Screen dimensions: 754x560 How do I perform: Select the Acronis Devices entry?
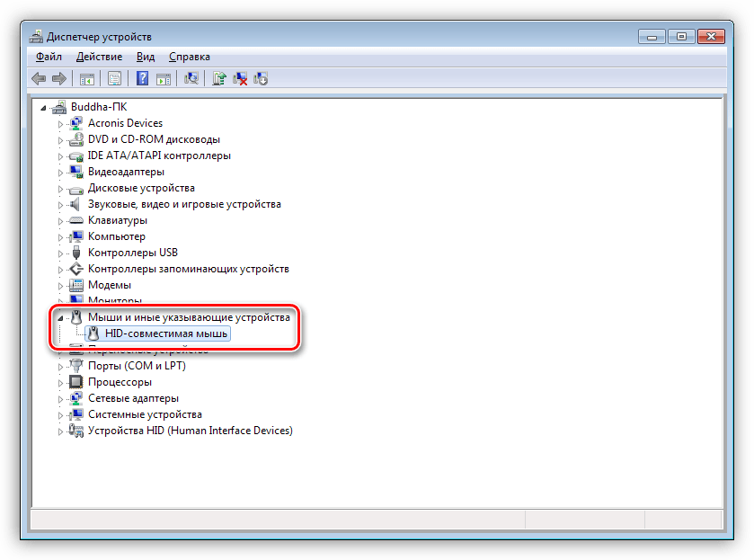125,123
